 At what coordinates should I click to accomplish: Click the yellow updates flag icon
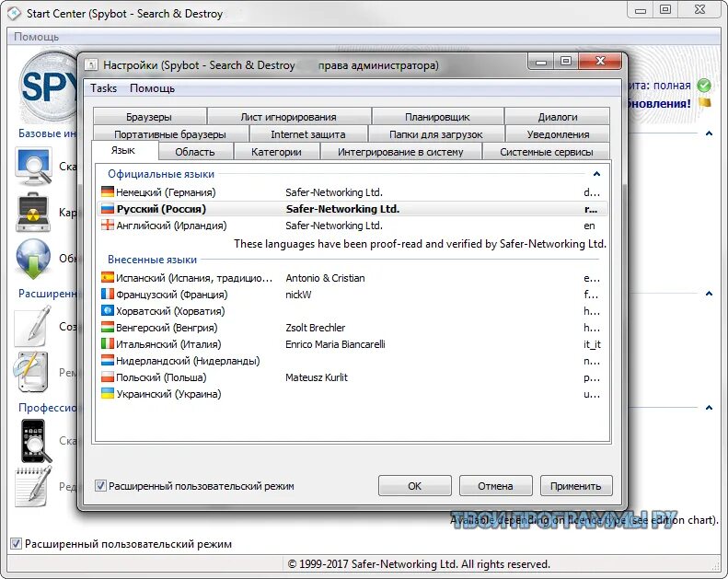(x=705, y=103)
